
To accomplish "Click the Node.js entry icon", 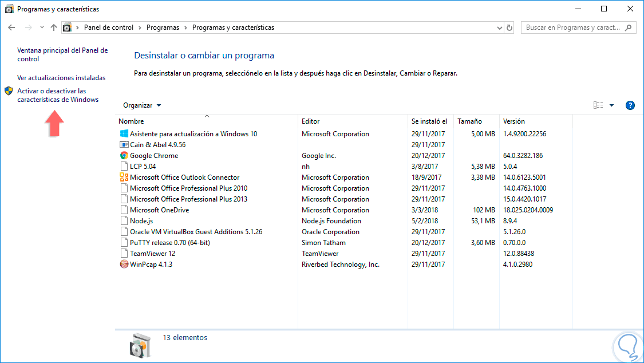I will point(124,221).
